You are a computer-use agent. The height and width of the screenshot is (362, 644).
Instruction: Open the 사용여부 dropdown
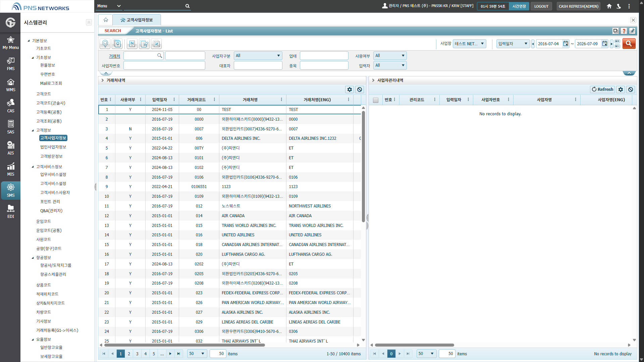coord(390,56)
